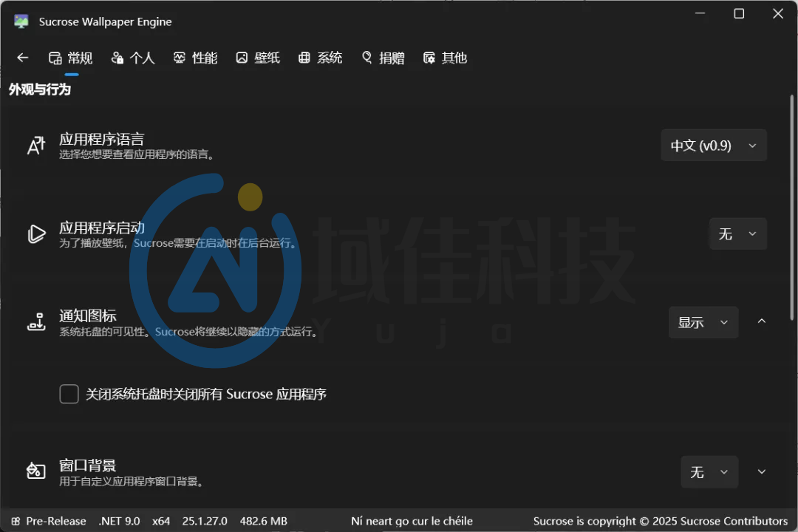The width and height of the screenshot is (798, 532).
Task: Click the 应用程序启动 title
Action: pos(102,228)
